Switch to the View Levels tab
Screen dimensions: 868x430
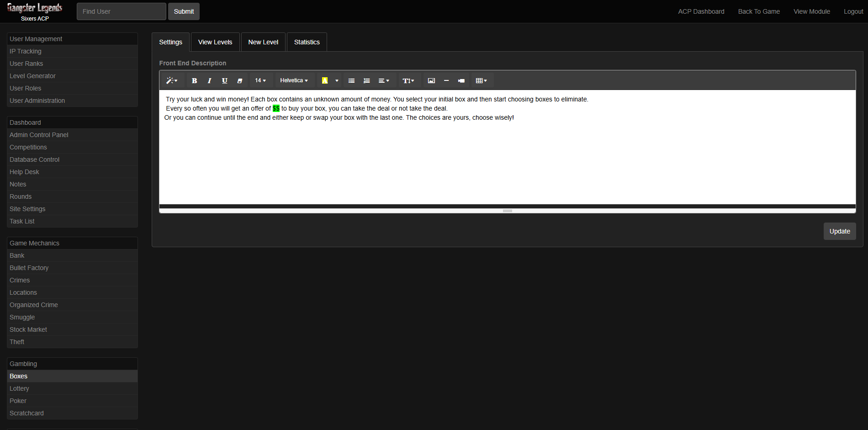tap(215, 42)
